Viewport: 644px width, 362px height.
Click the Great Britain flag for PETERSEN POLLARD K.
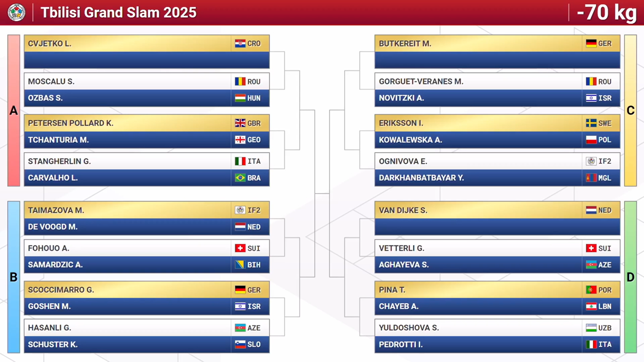coord(240,123)
